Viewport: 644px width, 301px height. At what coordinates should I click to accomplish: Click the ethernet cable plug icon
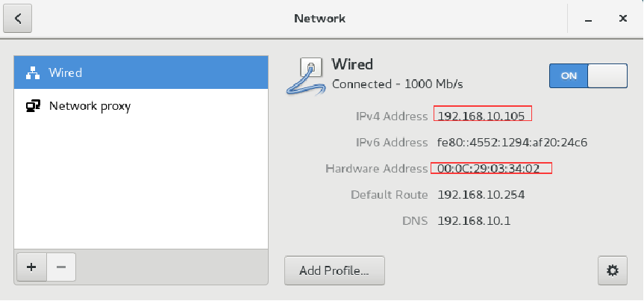306,76
